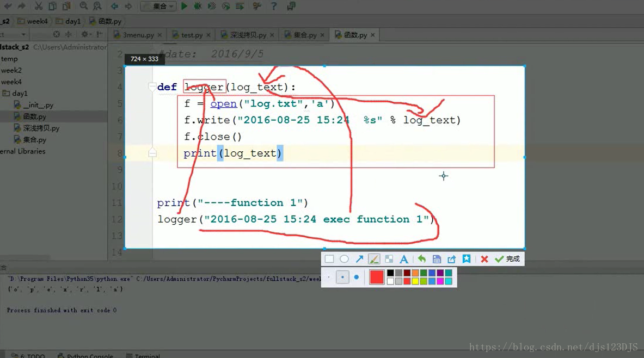Open settings via the wrench icon
The image size is (644, 358).
257,6
